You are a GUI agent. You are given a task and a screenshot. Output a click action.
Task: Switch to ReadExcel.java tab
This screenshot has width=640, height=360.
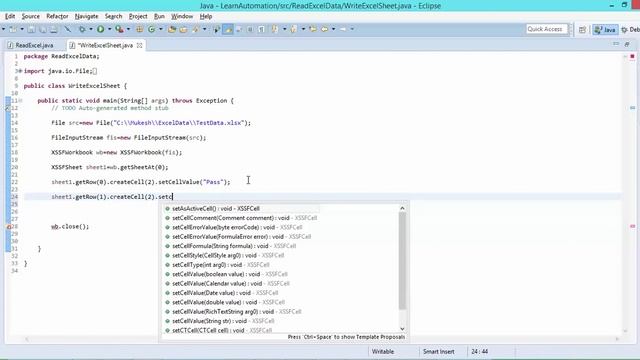pyautogui.click(x=31, y=45)
